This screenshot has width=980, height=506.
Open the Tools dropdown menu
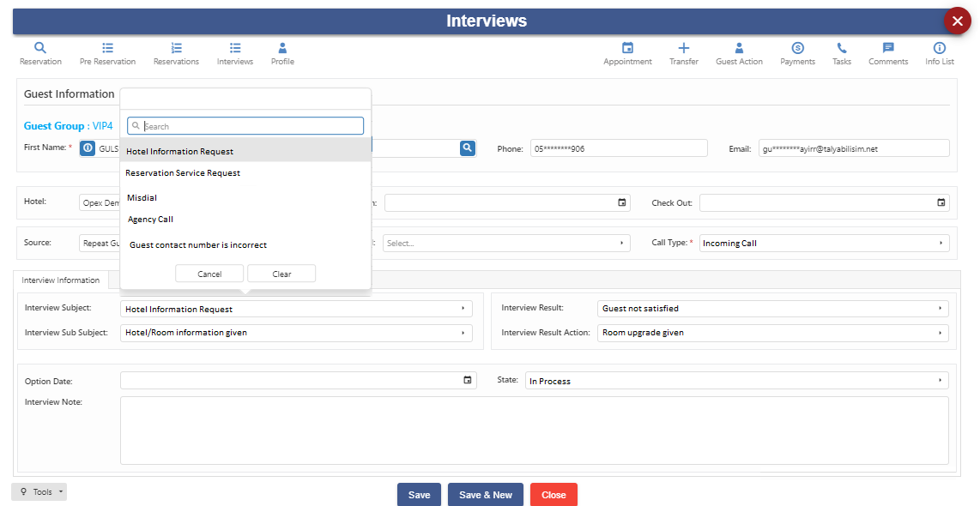(39, 491)
